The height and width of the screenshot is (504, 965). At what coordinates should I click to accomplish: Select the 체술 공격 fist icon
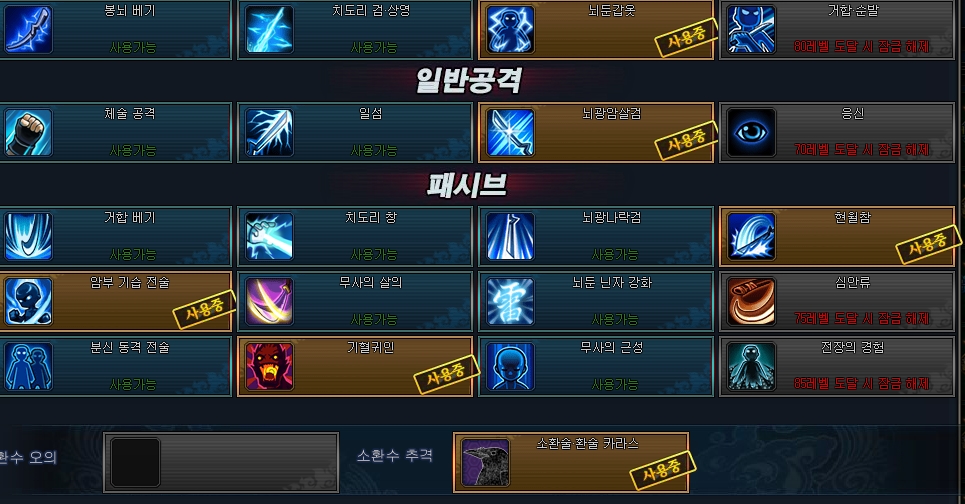coord(28,132)
